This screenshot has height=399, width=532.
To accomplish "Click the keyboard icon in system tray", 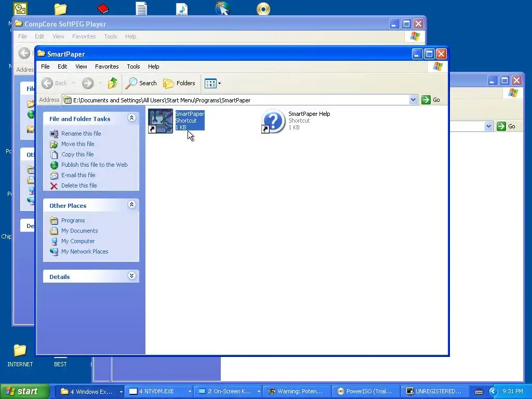I will (x=478, y=392).
